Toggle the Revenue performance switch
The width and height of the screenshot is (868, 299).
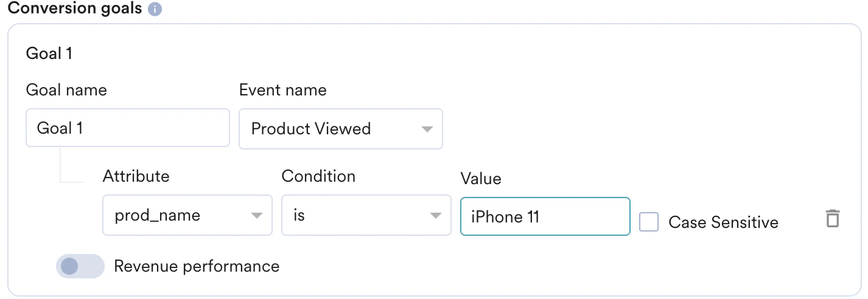[80, 266]
